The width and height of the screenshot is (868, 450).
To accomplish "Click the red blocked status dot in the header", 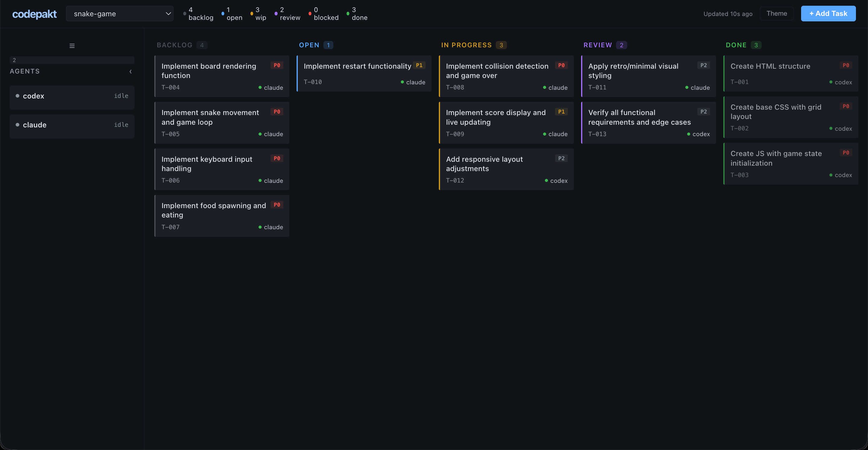I will pos(310,14).
